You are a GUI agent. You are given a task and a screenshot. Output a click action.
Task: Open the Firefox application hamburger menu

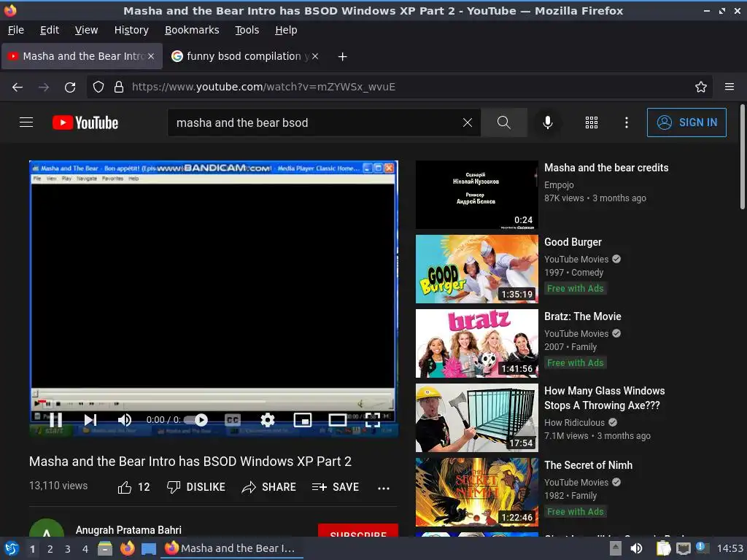729,87
